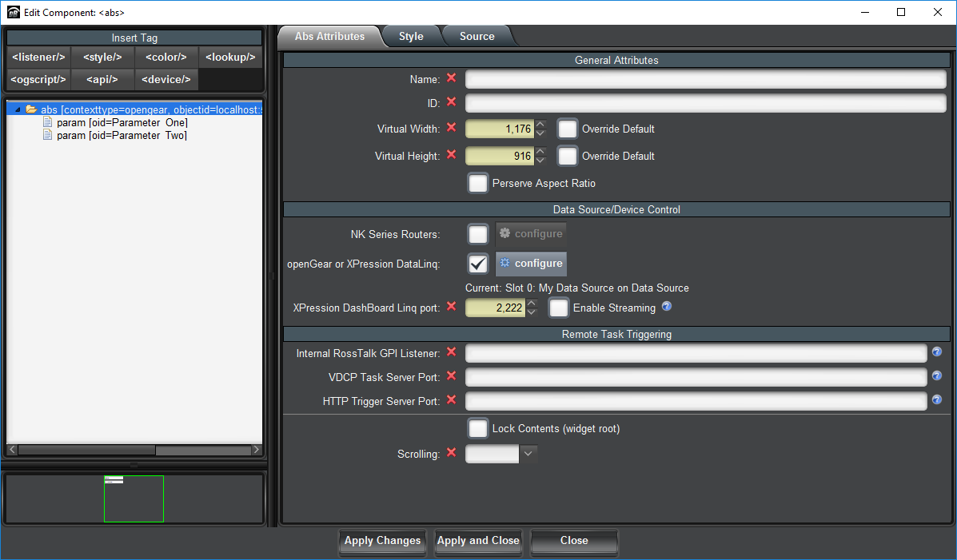The image size is (957, 560).
Task: Select param [oid=Parameter Two] in tree
Action: [x=122, y=136]
